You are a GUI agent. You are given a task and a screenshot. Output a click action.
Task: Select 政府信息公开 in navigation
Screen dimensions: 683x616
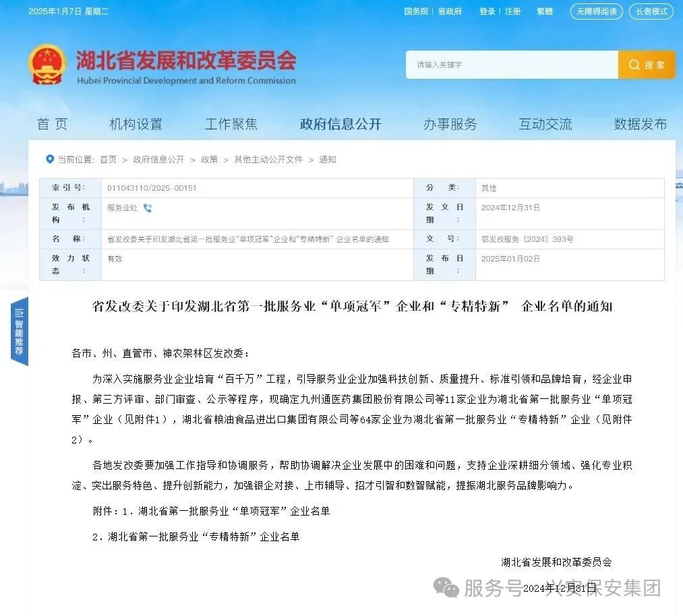[x=340, y=124]
